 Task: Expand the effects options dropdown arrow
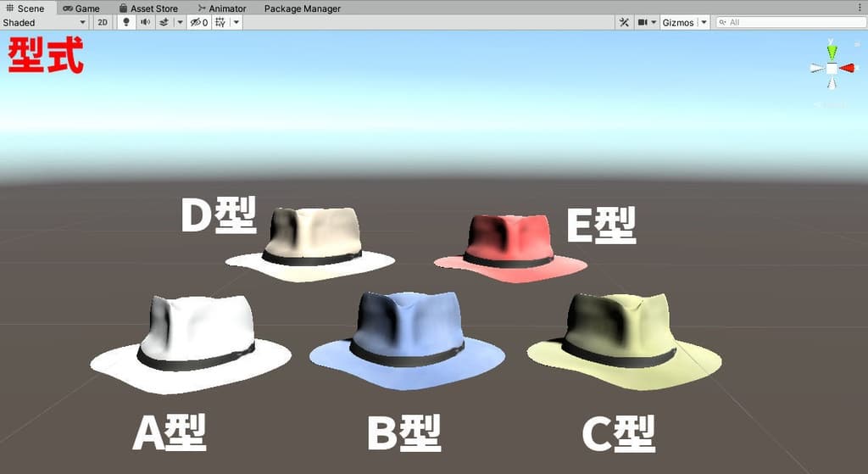click(180, 22)
